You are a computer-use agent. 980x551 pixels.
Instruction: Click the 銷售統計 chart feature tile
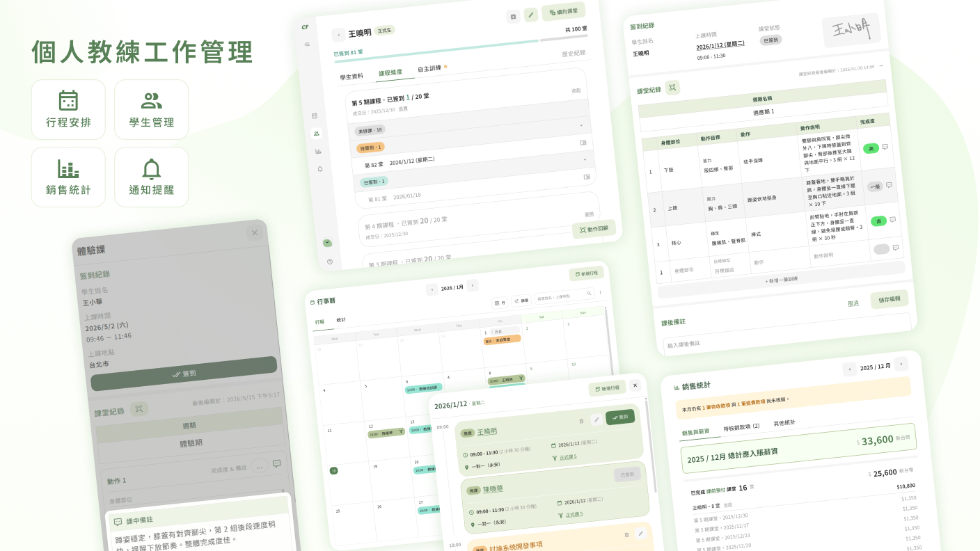coord(68,177)
